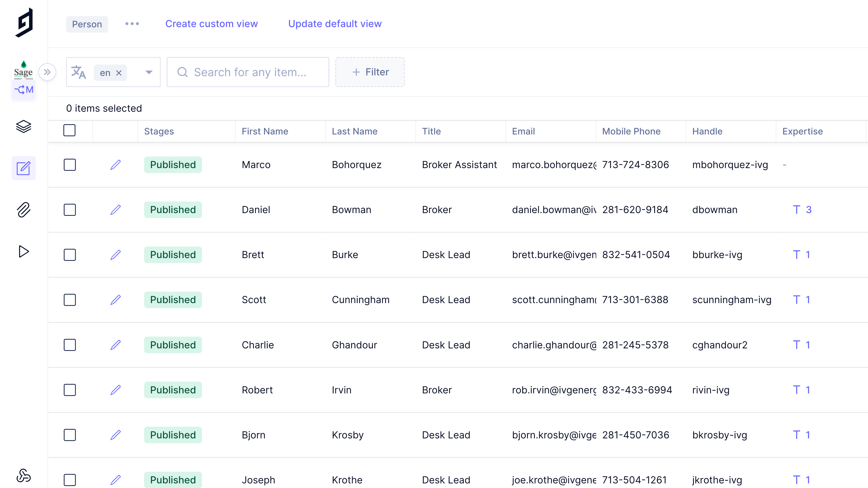Click the Add Filter button
This screenshot has height=488, width=868.
tap(370, 72)
